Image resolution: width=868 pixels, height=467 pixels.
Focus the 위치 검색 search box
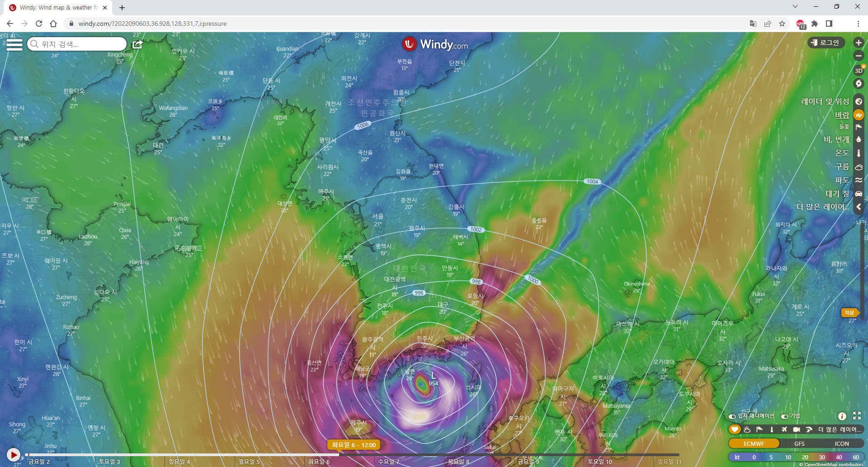(77, 44)
